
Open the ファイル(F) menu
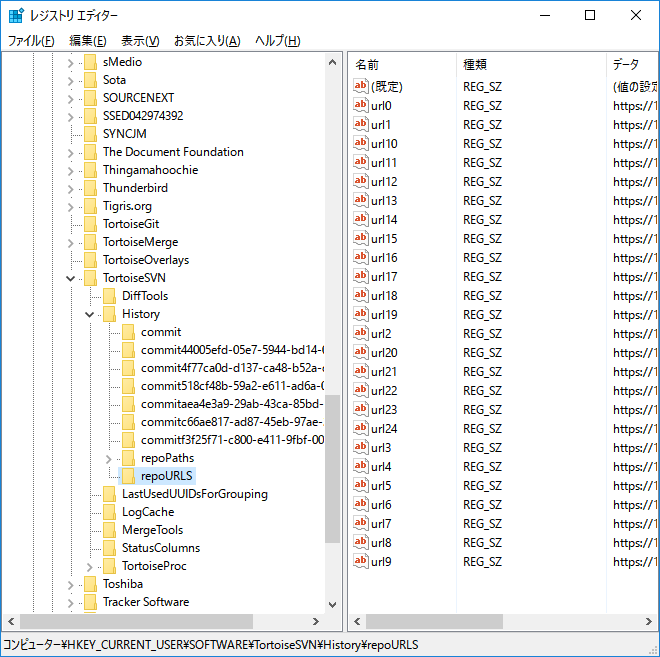tap(31, 41)
